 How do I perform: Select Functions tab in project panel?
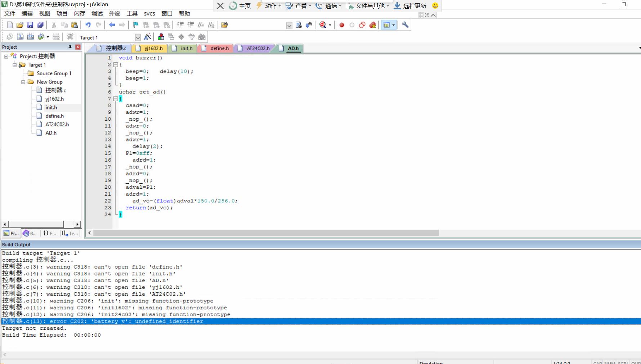tap(50, 233)
